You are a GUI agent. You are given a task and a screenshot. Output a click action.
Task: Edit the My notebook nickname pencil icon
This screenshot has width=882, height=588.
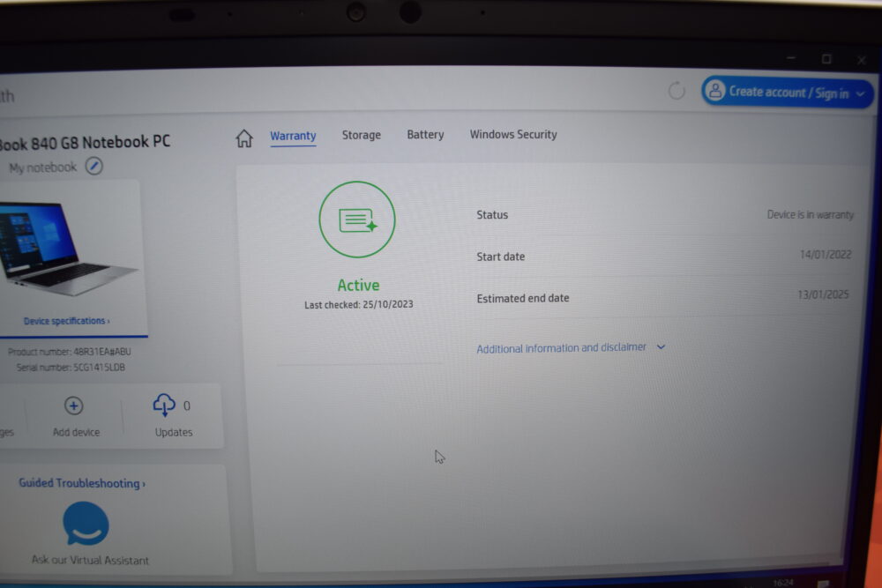pos(94,167)
